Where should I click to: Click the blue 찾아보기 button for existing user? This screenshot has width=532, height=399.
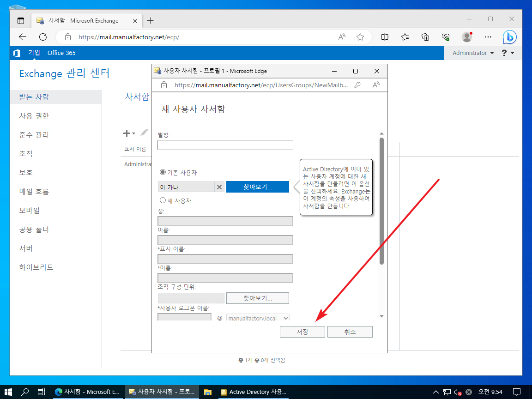coord(258,187)
